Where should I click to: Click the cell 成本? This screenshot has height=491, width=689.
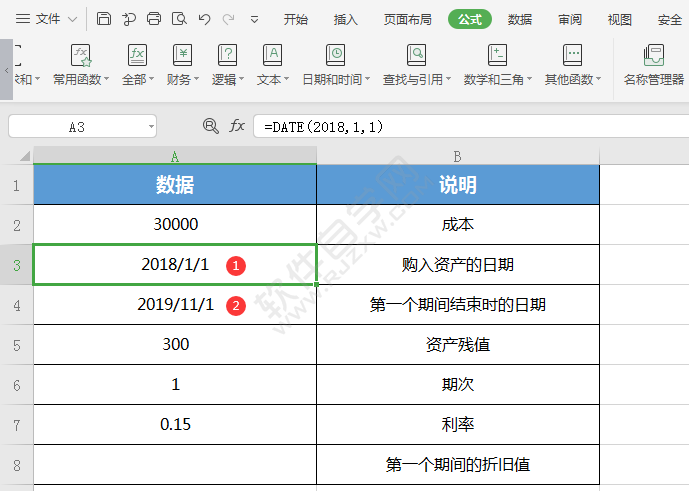[458, 225]
